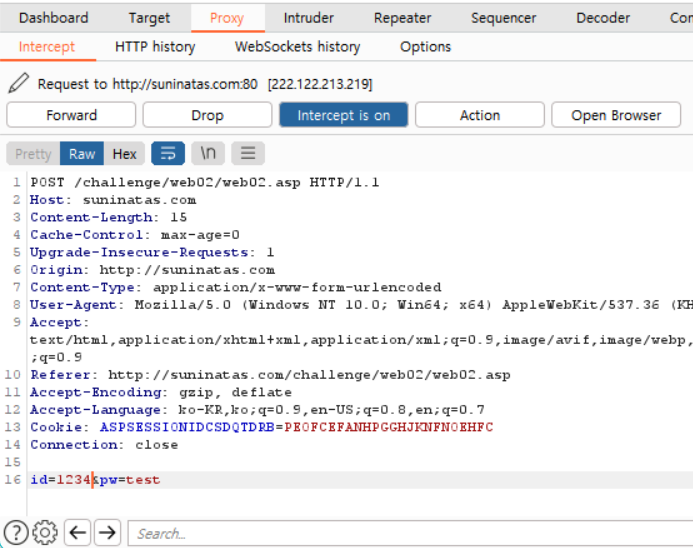This screenshot has height=548, width=693.
Task: Open the Decoder tab
Action: point(603,18)
